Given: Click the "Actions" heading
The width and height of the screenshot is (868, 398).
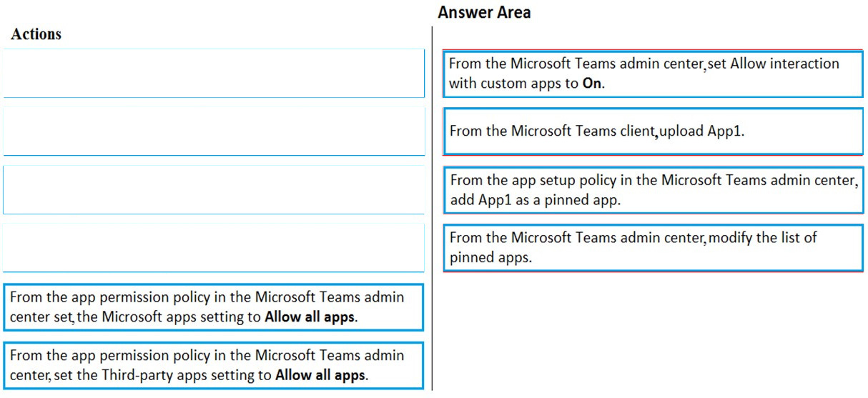Looking at the screenshot, I should 36,34.
